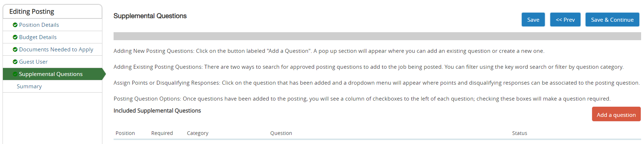Go back using the << Prev button
Screen dimensions: 644x144
coord(565,20)
